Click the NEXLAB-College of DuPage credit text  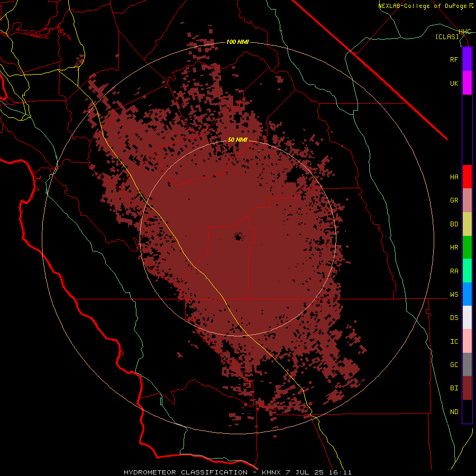coord(422,6)
